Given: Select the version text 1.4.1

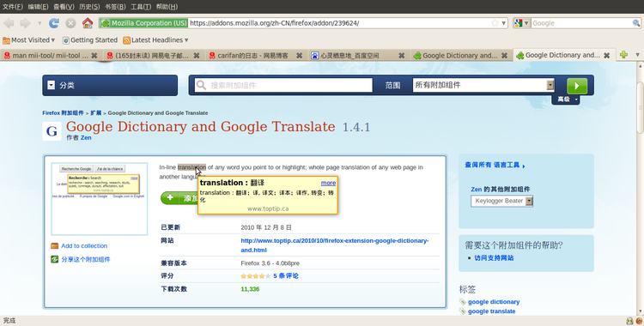Looking at the screenshot, I should click(356, 127).
